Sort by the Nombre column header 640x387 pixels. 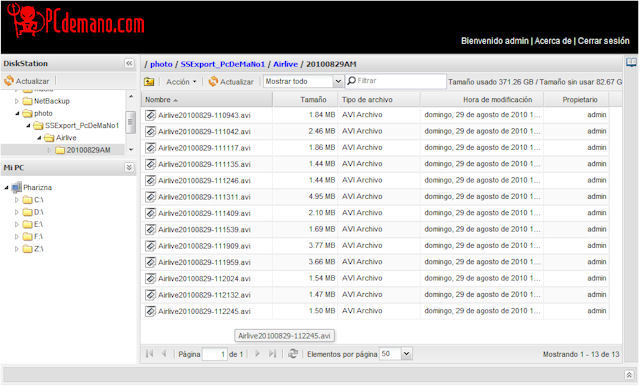coord(207,100)
